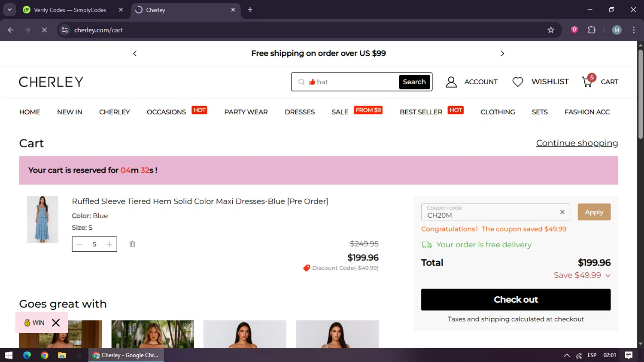The height and width of the screenshot is (362, 644).
Task: Clear the coupon code field with X
Action: click(x=562, y=212)
